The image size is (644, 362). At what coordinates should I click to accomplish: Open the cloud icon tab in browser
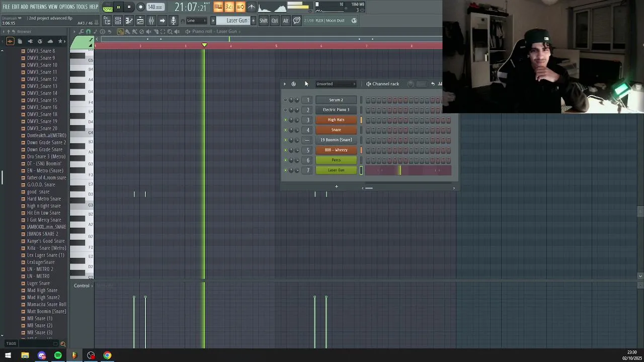pos(50,41)
